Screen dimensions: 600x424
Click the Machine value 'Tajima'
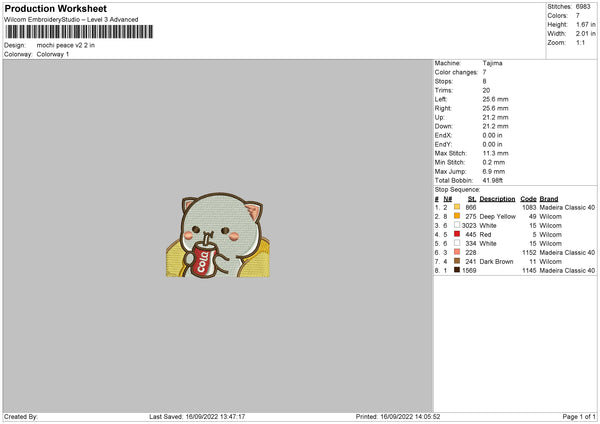pos(492,63)
